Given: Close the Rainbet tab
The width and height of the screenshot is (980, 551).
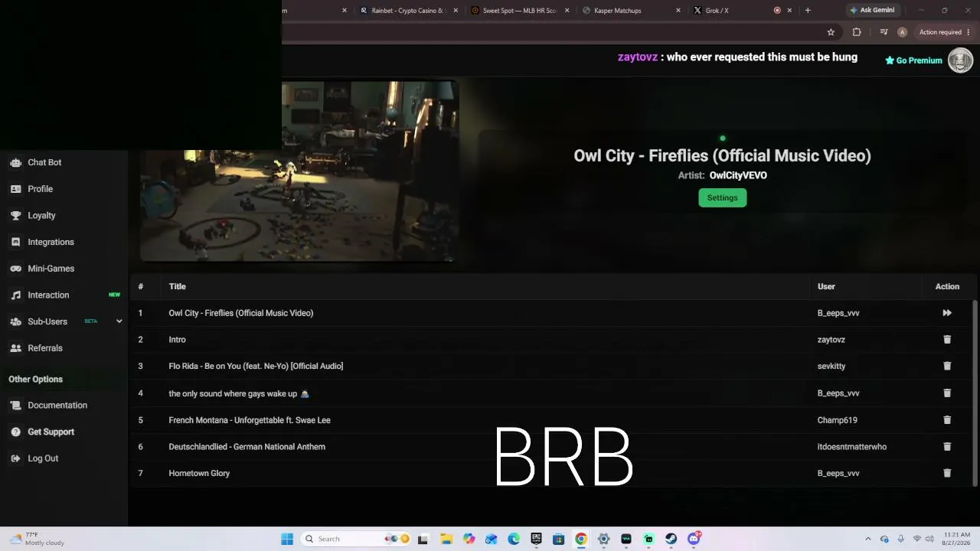Looking at the screenshot, I should point(456,11).
